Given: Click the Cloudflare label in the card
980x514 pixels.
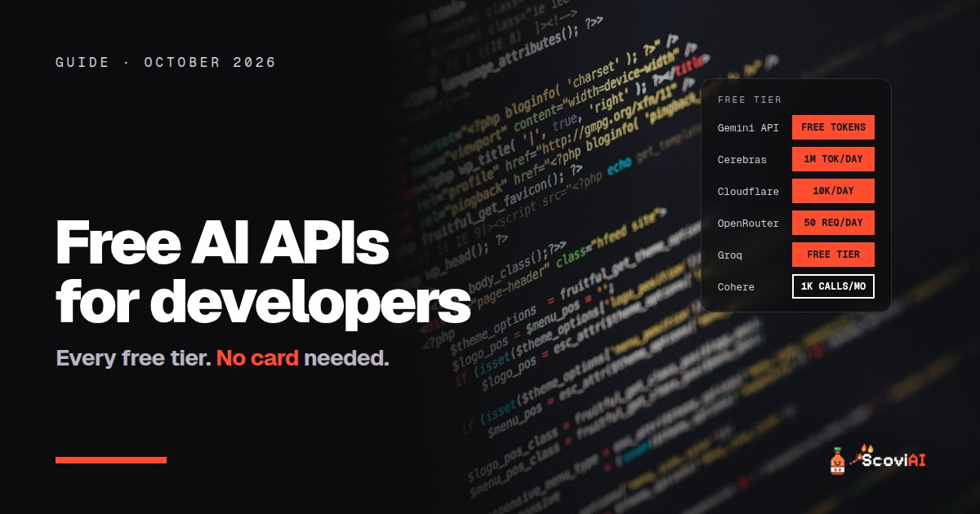Looking at the screenshot, I should click(748, 192).
